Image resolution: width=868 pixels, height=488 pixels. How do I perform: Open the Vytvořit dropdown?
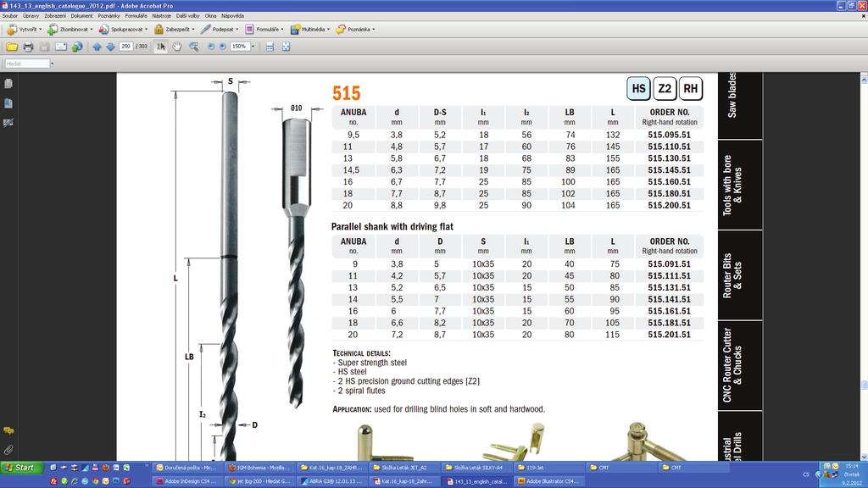pos(24,30)
